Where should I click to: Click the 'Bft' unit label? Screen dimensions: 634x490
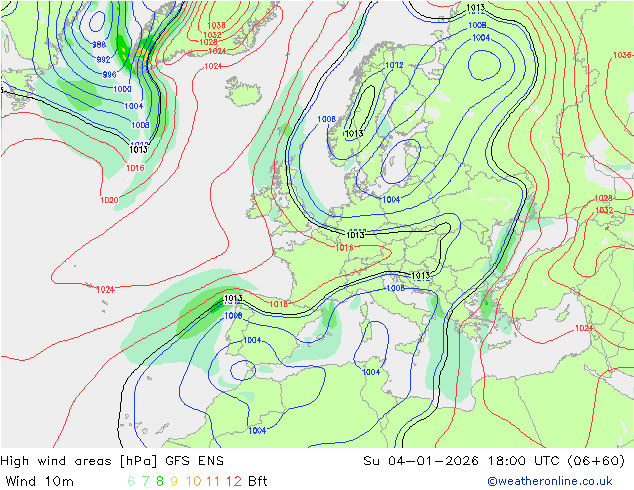258,481
